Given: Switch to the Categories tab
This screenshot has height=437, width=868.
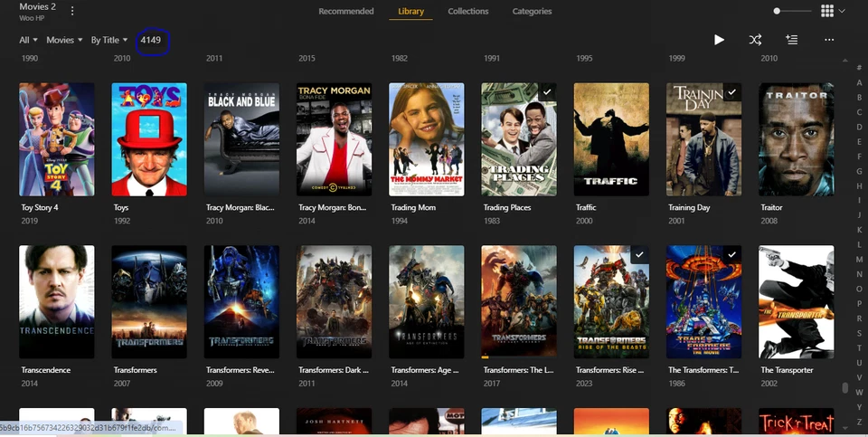Looking at the screenshot, I should 532,11.
